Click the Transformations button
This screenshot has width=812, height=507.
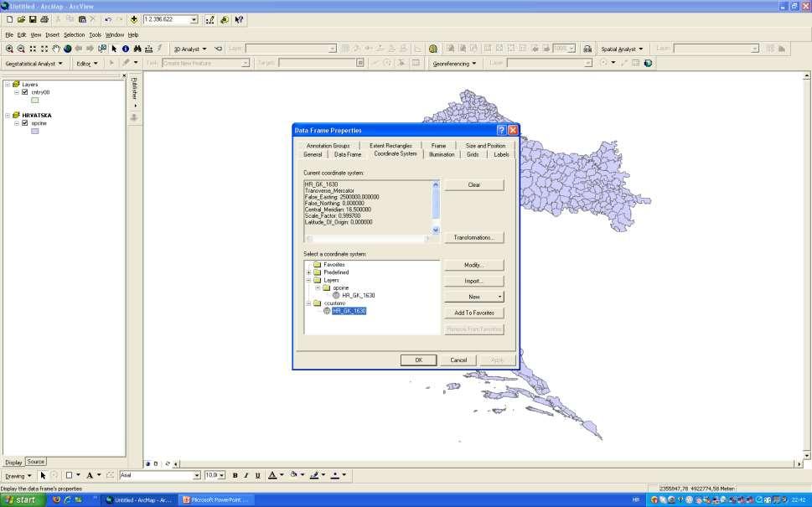473,238
